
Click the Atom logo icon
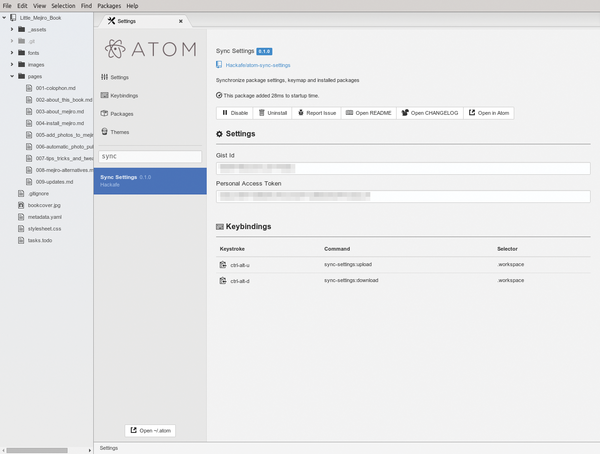pyautogui.click(x=115, y=49)
